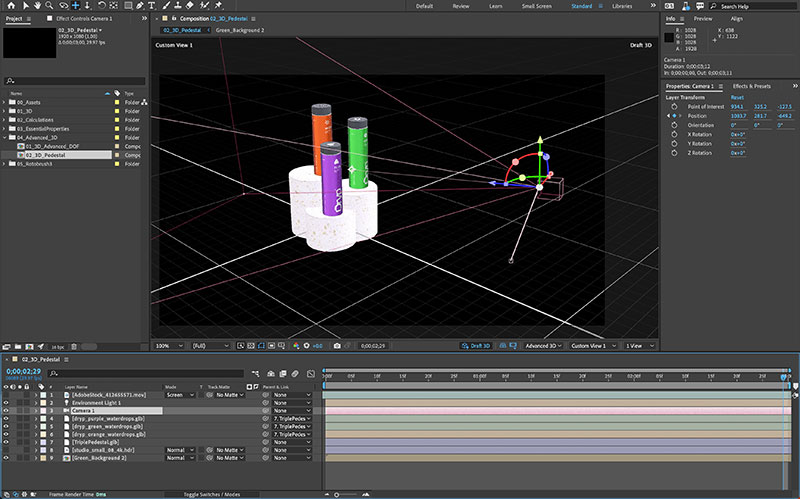The height and width of the screenshot is (499, 800).
Task: Select the Puppet Pin tool
Action: (x=218, y=6)
